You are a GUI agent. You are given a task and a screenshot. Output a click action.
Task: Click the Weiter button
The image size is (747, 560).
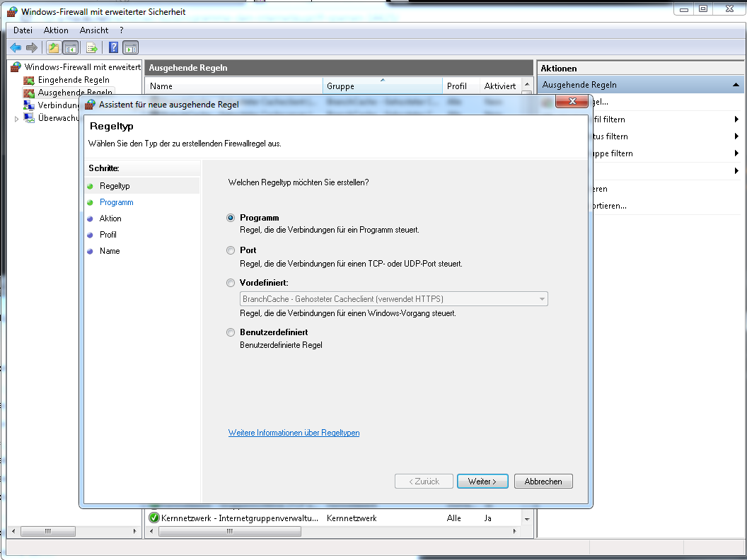[482, 482]
